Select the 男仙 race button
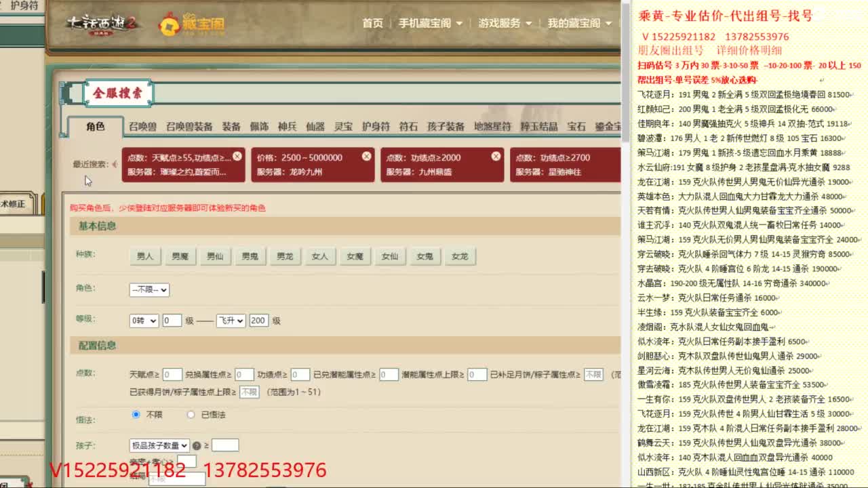This screenshot has width=868, height=488. click(215, 256)
